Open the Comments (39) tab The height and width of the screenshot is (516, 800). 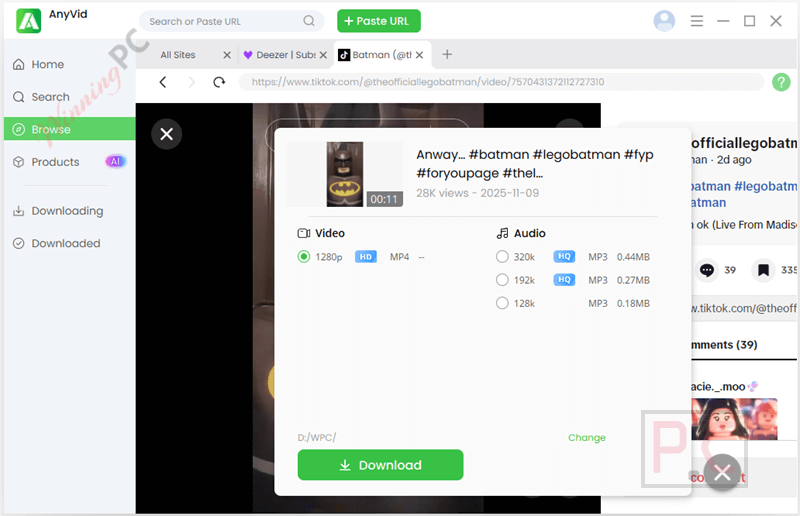point(724,345)
